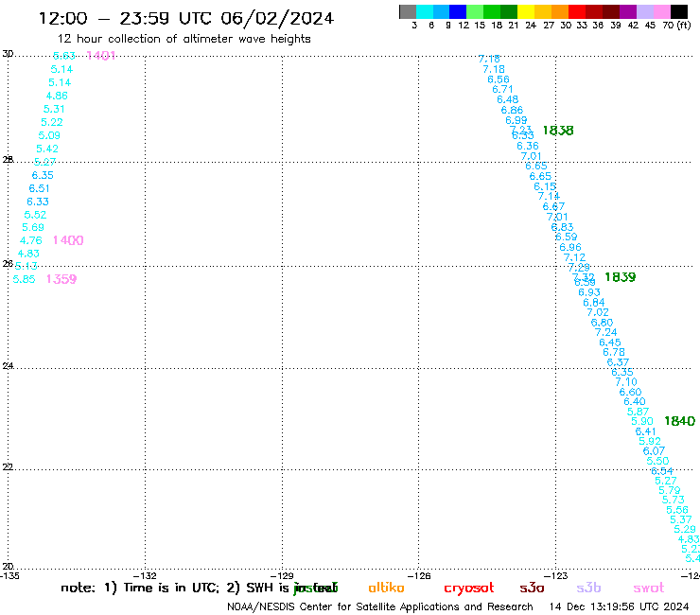Select the wave height value 6.56
This screenshot has height=615, width=700.
(499, 79)
